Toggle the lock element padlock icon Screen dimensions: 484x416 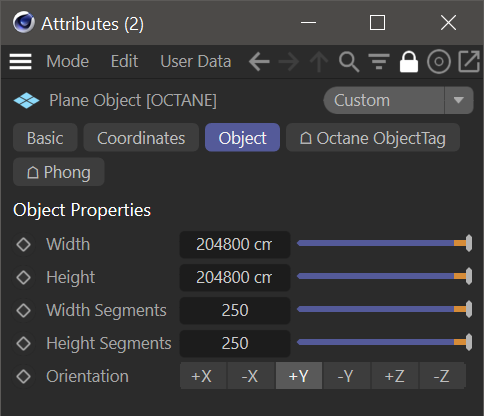coord(409,62)
